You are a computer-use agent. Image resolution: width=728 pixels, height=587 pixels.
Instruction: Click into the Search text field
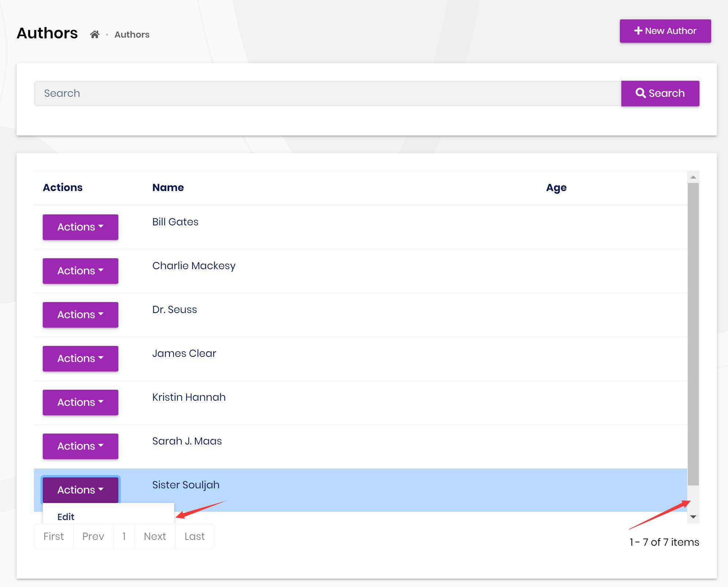(327, 94)
